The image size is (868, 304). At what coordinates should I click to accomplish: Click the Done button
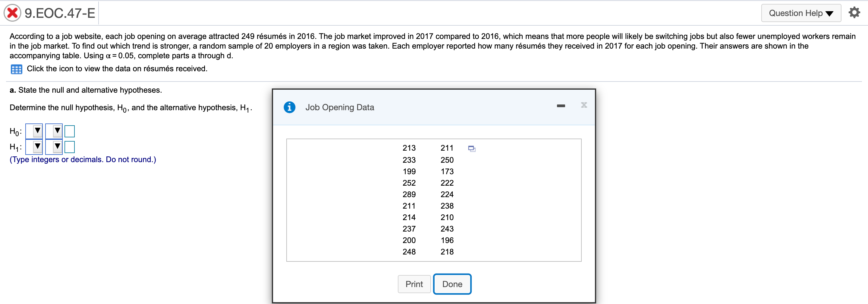[x=452, y=284]
